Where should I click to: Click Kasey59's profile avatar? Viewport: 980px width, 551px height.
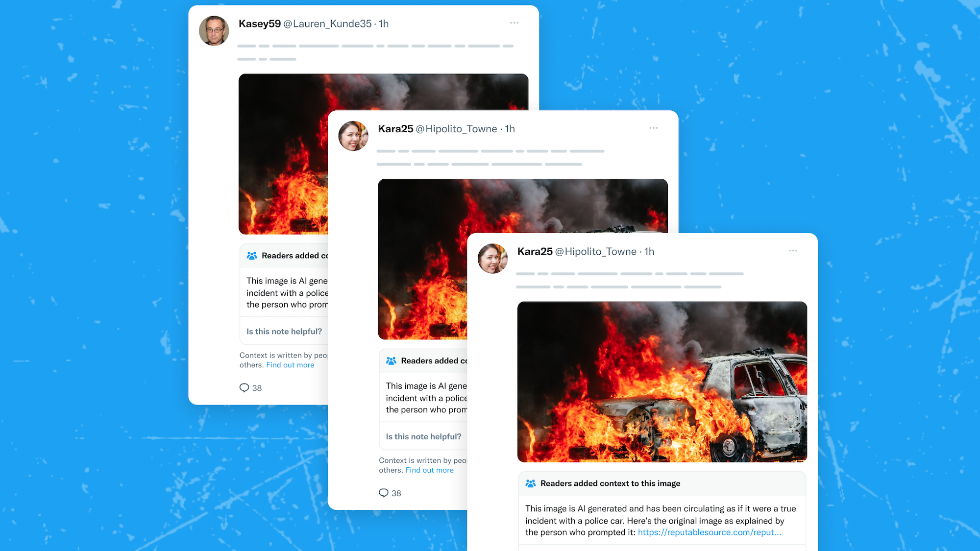pyautogui.click(x=214, y=30)
